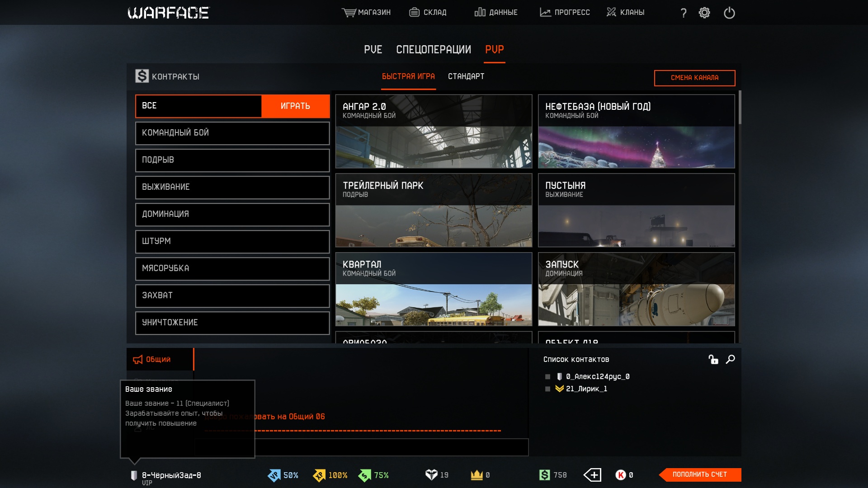Switch to the Спецоперации tab
868x488 pixels.
click(433, 49)
